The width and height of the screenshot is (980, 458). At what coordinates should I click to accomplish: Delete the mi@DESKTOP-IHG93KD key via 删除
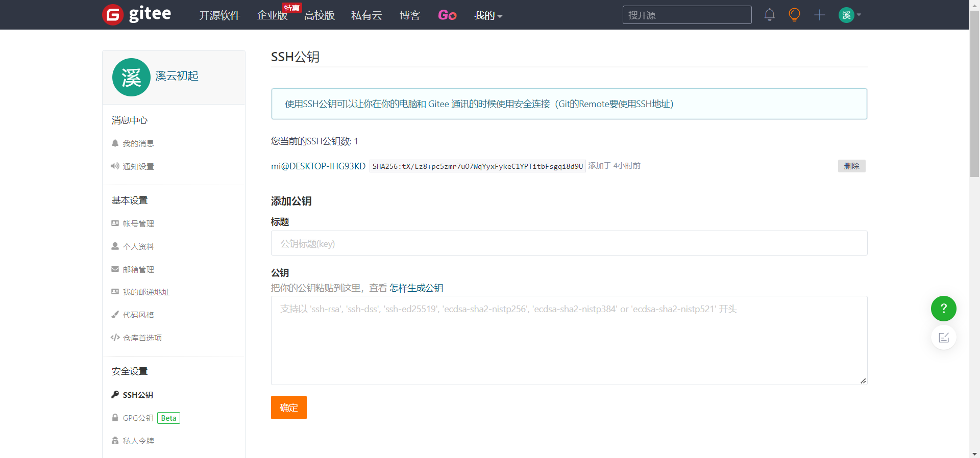851,166
